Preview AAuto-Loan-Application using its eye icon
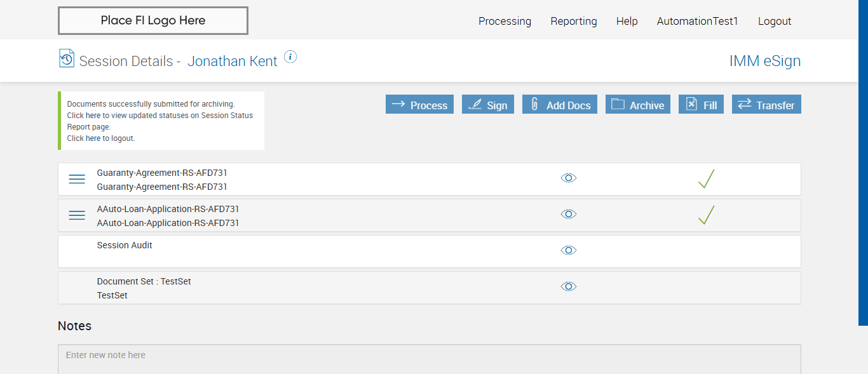This screenshot has width=868, height=374. click(569, 215)
